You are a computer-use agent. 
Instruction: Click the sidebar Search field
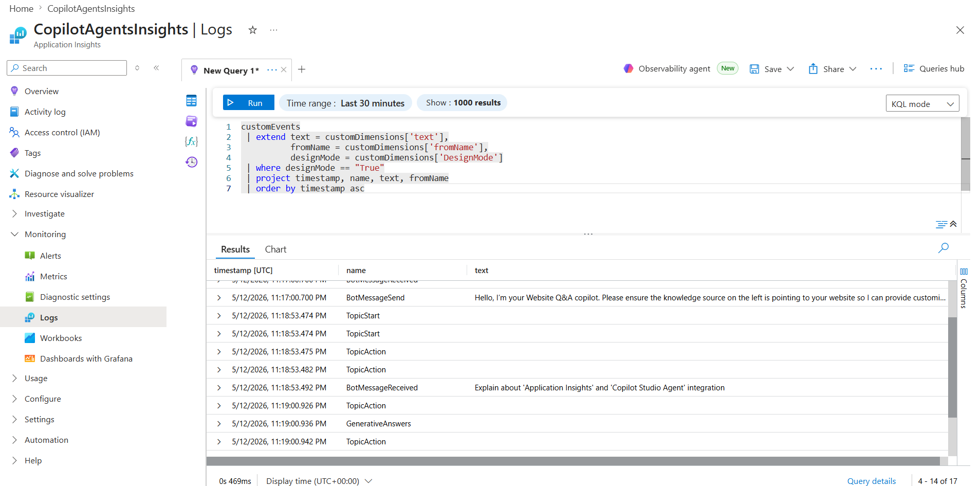pos(67,68)
